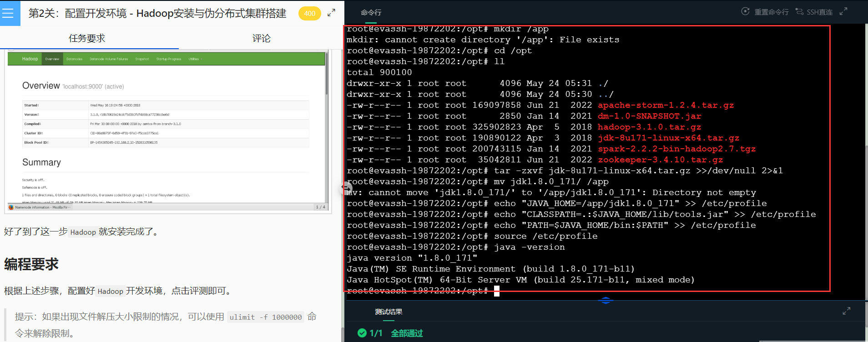Screen dimensions: 868x342
Task: Click the dm-1.0-SNAPSHOT.jar filename in terminal
Action: coord(649,116)
